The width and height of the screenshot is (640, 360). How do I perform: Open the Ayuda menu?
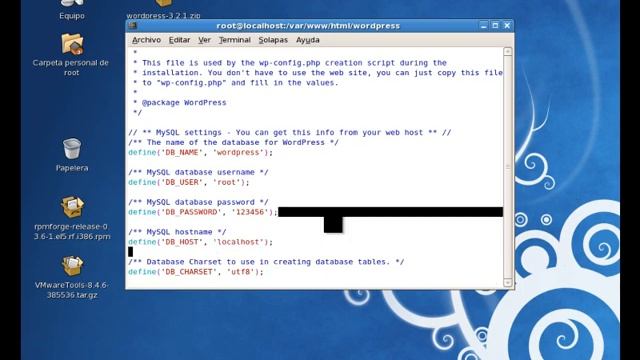307,40
